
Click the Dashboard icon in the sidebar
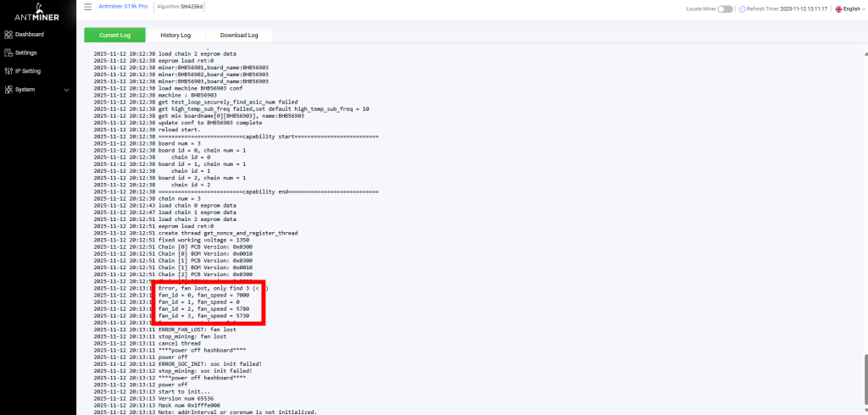tap(8, 35)
